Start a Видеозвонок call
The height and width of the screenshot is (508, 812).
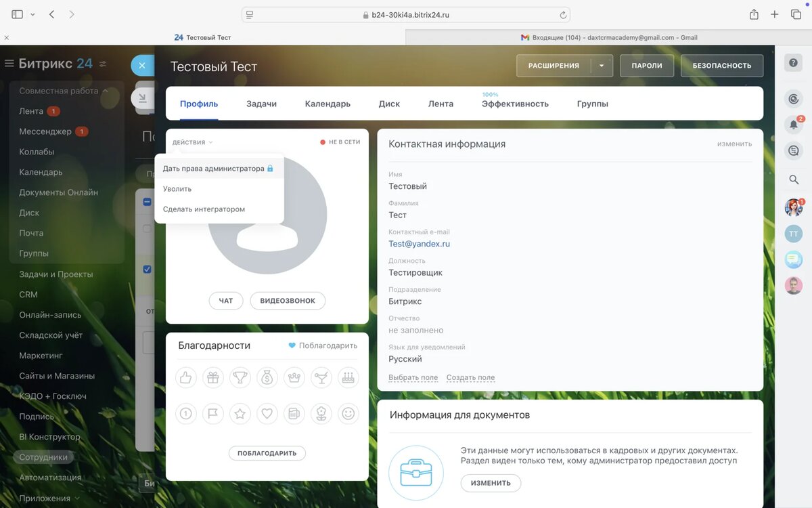click(288, 301)
